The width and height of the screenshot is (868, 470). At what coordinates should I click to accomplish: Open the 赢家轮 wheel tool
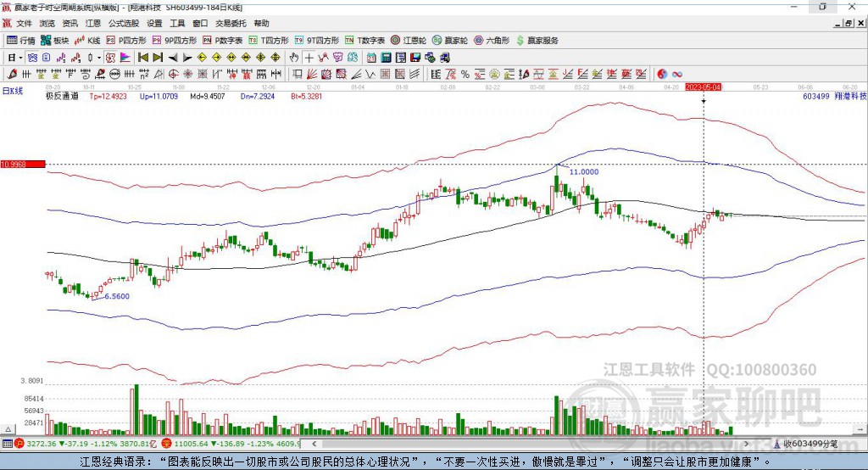coord(450,41)
